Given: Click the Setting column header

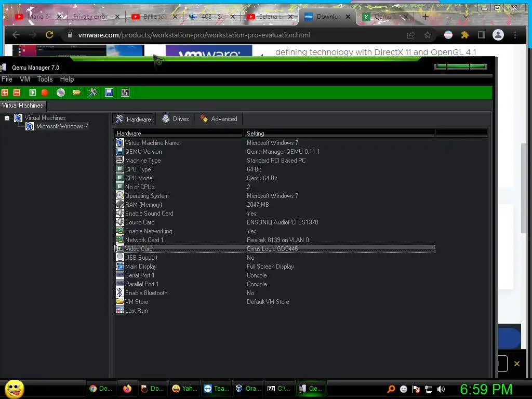Looking at the screenshot, I should (x=339, y=134).
